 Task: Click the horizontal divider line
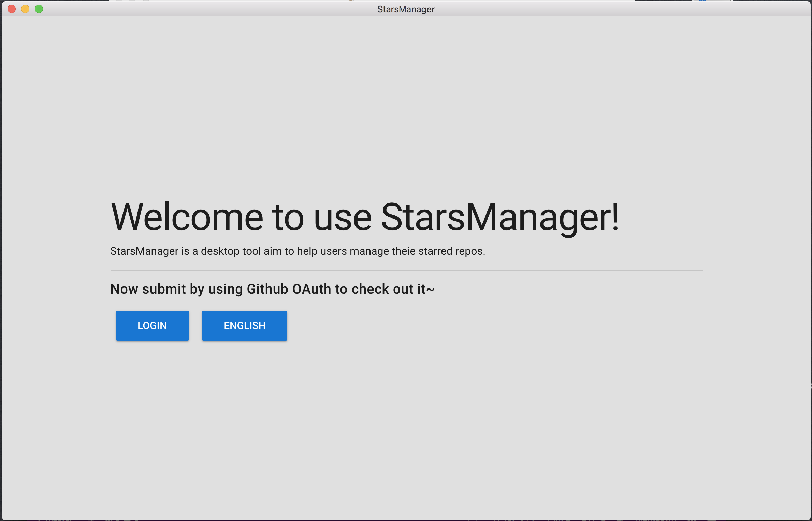coord(406,271)
